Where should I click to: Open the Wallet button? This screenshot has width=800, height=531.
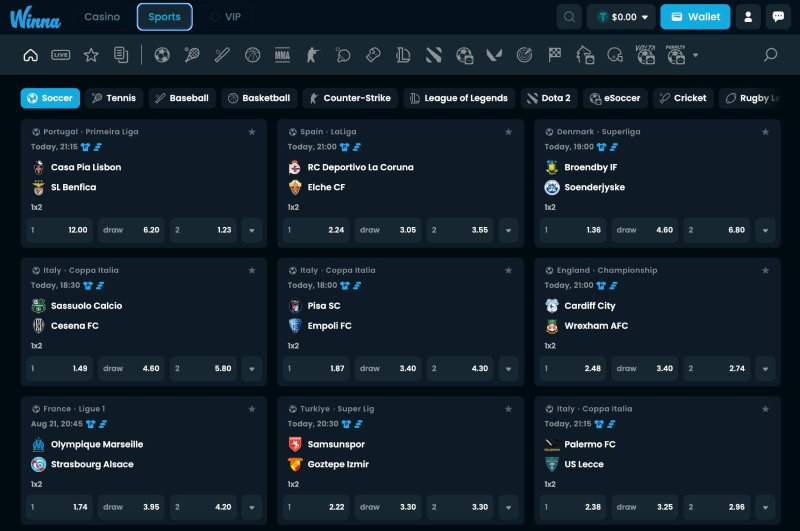tap(695, 17)
